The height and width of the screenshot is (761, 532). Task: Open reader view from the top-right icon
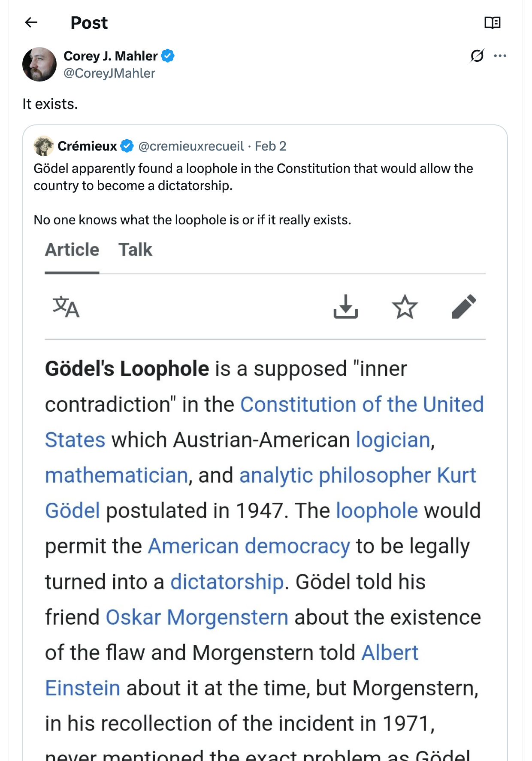pos(493,22)
